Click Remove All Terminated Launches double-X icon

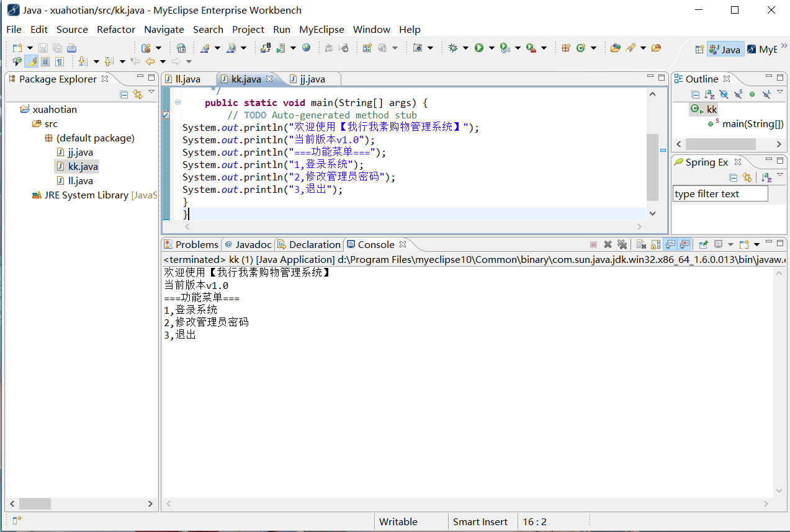622,244
